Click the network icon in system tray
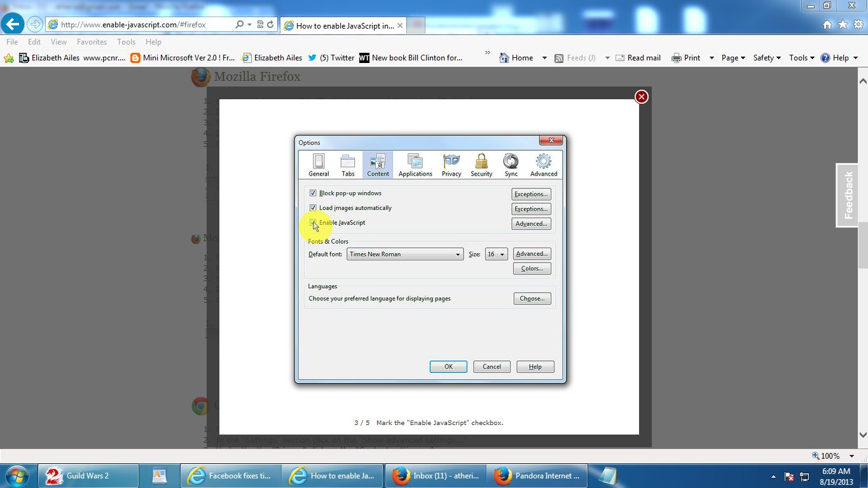868x488 pixels. pos(804,476)
